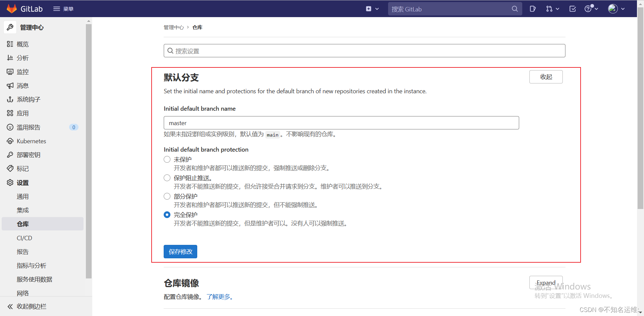The image size is (644, 316).
Task: Click the create new plus icon
Action: 369,9
